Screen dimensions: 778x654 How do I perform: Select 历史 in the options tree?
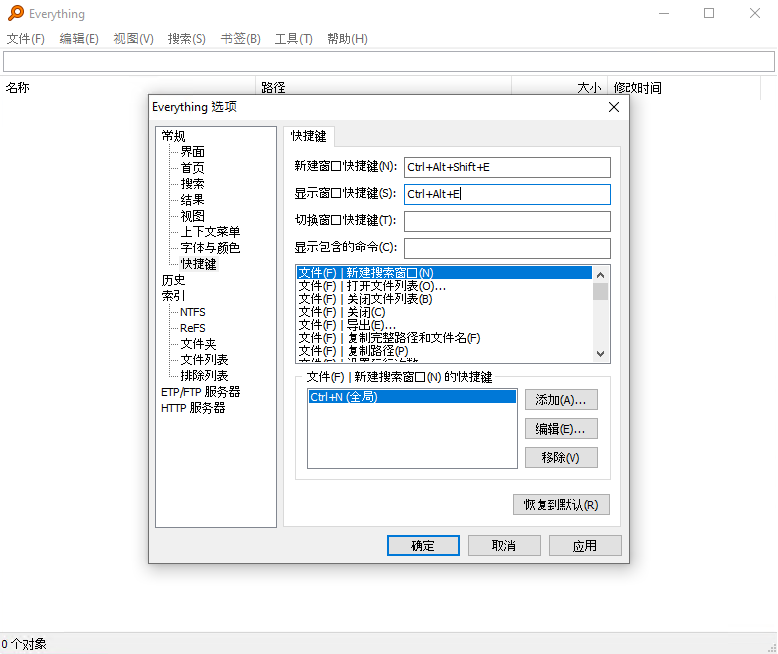tap(173, 280)
